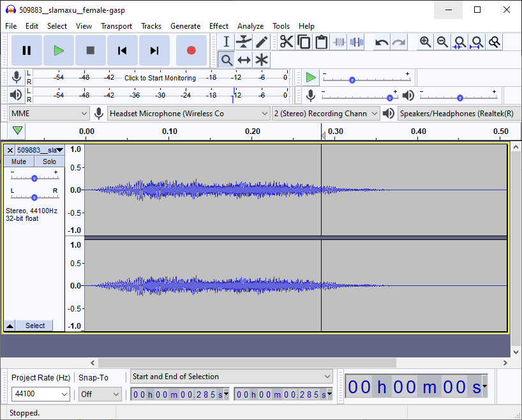Start recording with the red Record button

(191, 50)
